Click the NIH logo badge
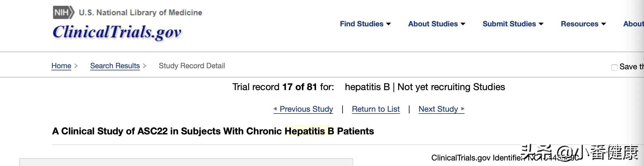 [63, 13]
